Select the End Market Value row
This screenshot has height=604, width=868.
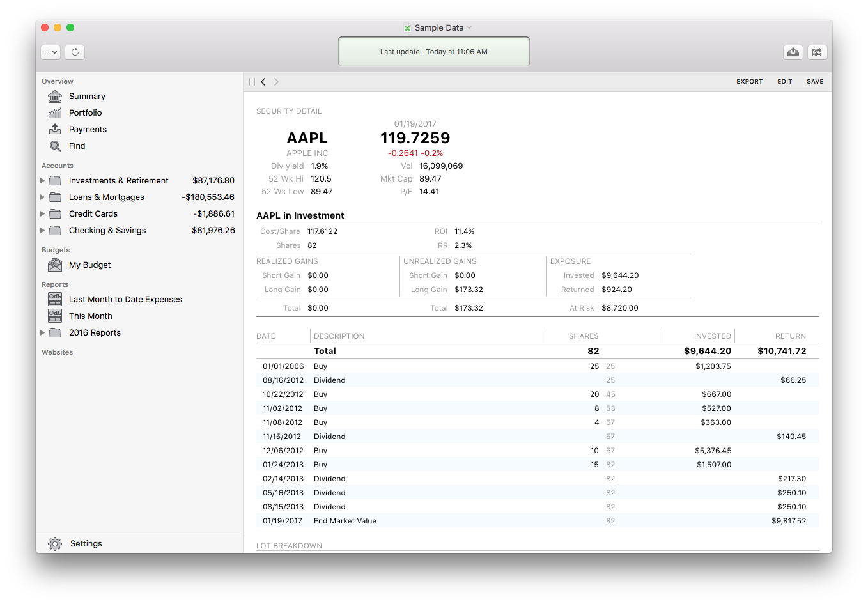(x=538, y=521)
